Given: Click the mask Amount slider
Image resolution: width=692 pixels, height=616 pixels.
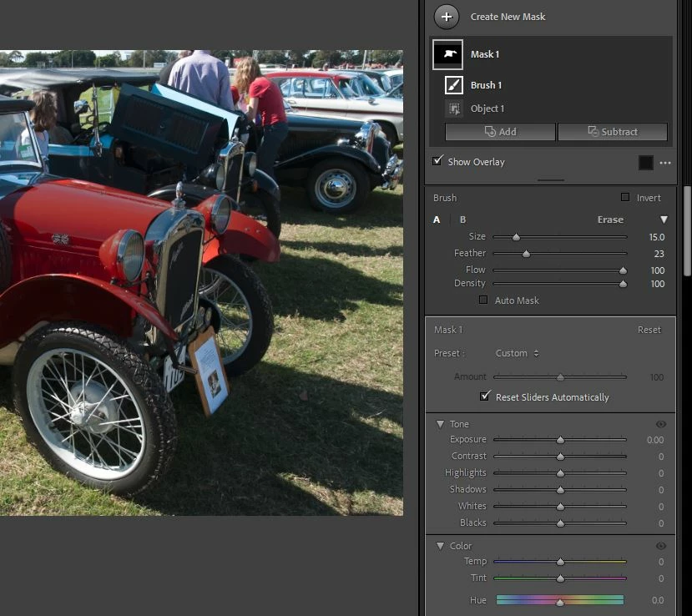Looking at the screenshot, I should 559,377.
